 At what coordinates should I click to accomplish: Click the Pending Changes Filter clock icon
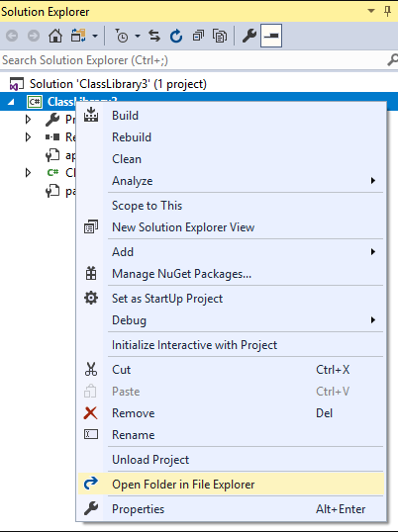pos(121,36)
